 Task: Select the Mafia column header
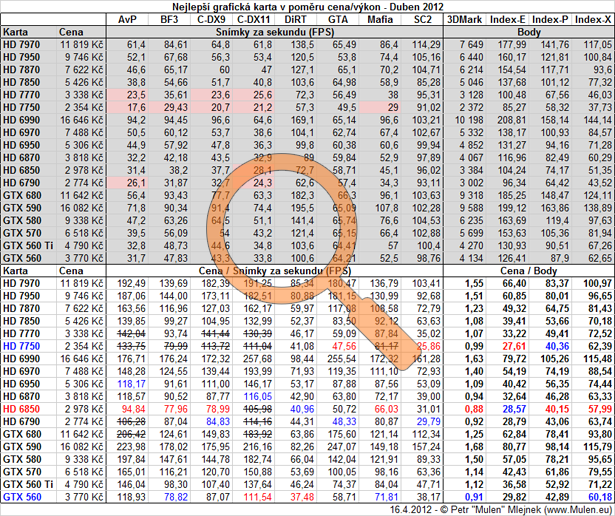(380, 20)
